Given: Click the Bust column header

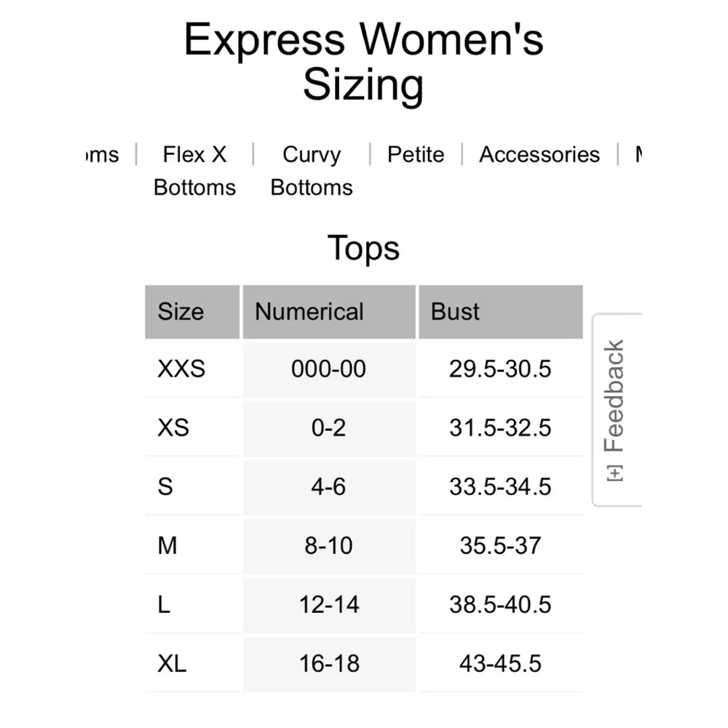Looking at the screenshot, I should point(456,312).
